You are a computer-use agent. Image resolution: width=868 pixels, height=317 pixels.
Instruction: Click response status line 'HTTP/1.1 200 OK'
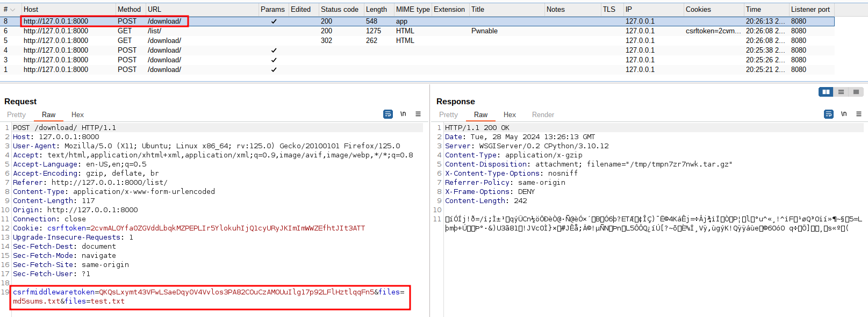[x=477, y=128]
